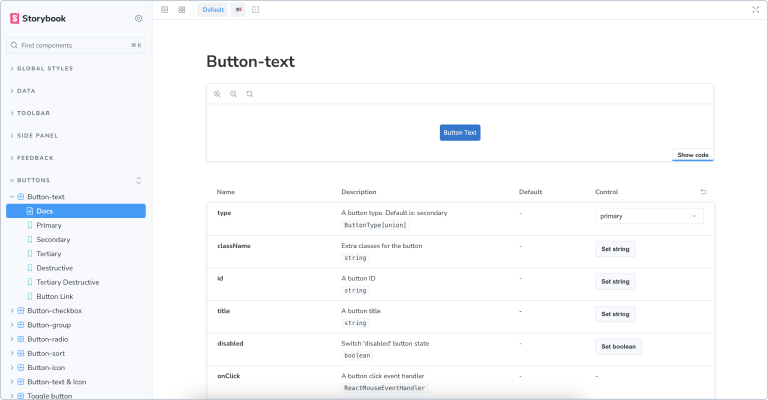Click bookmark icon beside Primary story
768x400 pixels.
click(x=29, y=225)
